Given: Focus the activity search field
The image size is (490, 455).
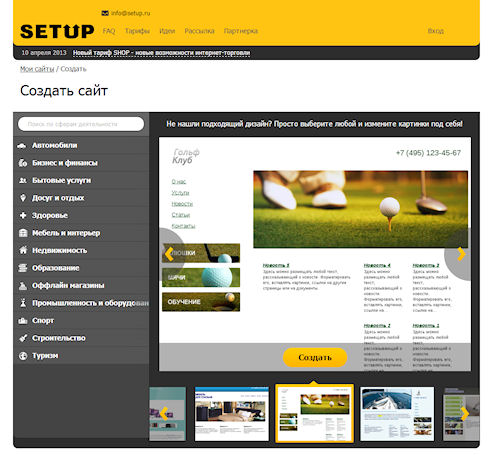Looking at the screenshot, I should coord(81,124).
